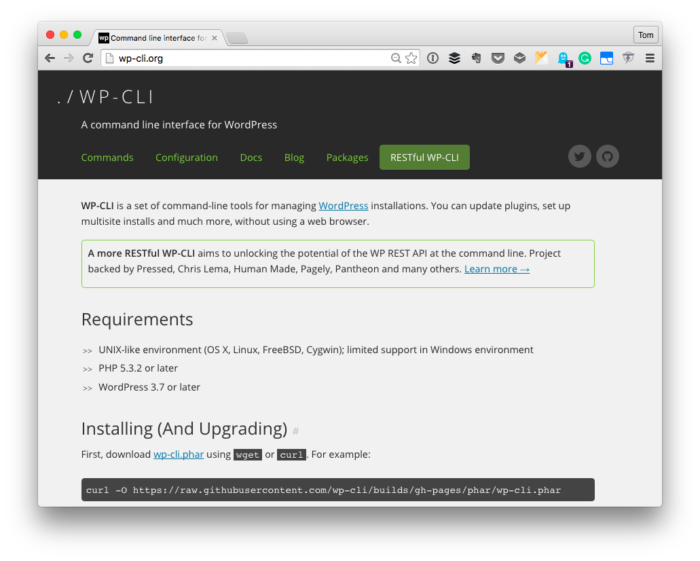
Task: Open the Evernote elephant extension
Action: pyautogui.click(x=476, y=58)
